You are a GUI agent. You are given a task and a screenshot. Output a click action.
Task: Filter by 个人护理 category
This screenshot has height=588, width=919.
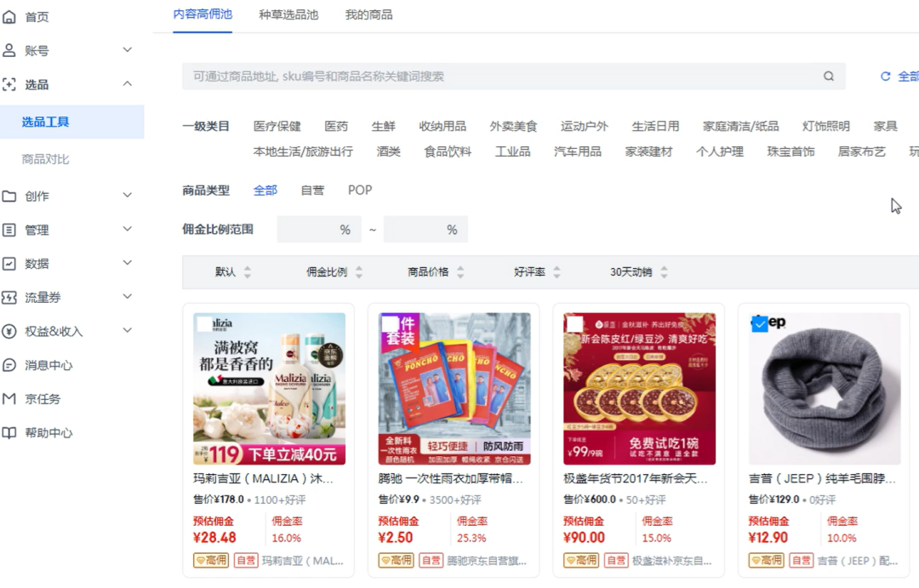pos(720,151)
